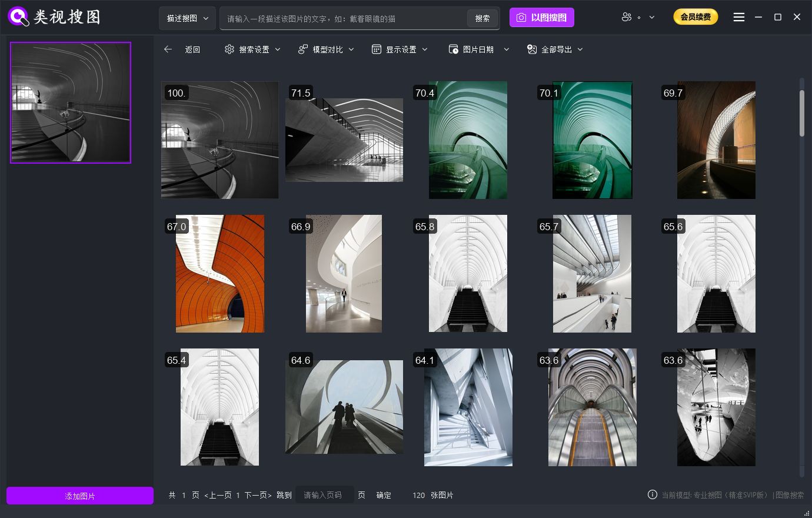The height and width of the screenshot is (518, 812).
Task: Click the 添加图片 button
Action: click(80, 496)
